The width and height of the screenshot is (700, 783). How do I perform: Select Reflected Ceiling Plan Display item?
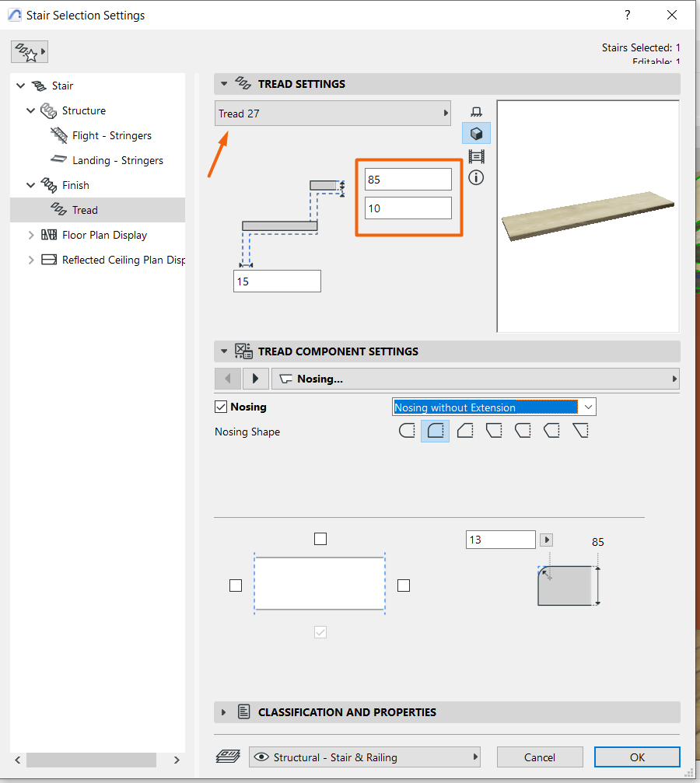point(123,260)
